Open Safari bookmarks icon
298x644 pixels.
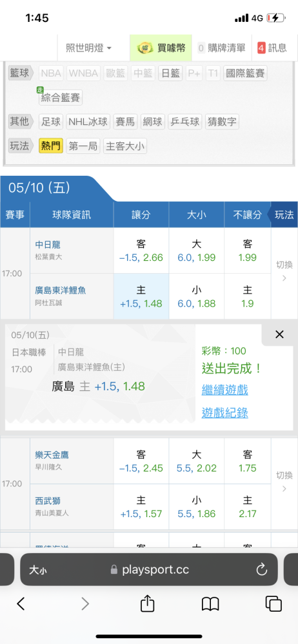210,604
